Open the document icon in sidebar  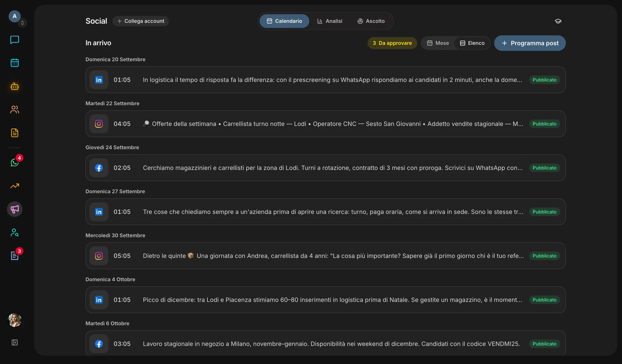(x=15, y=133)
